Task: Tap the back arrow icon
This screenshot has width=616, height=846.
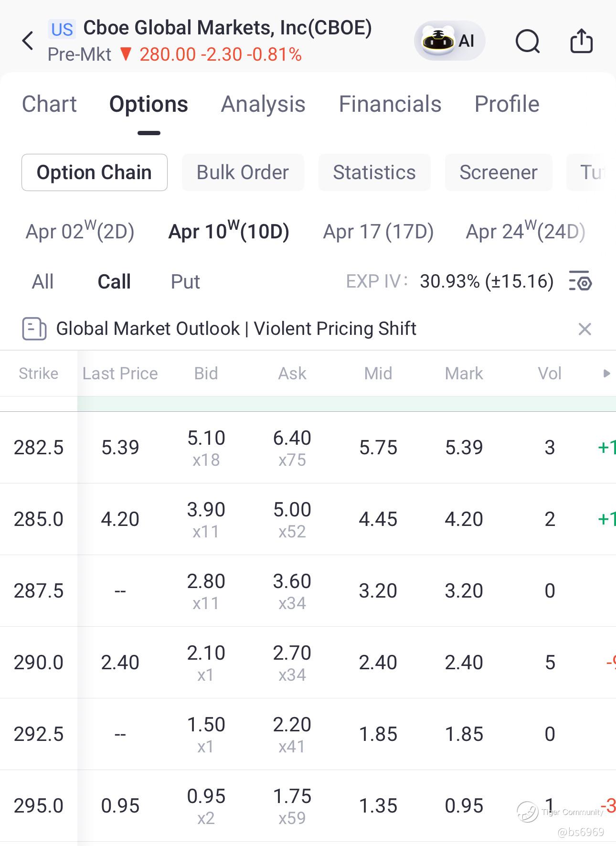Action: click(28, 41)
